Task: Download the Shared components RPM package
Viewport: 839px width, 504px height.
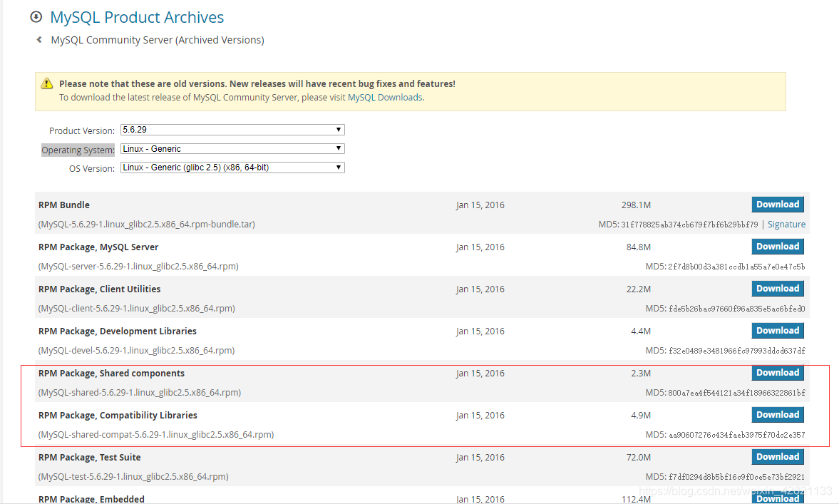Action: [778, 373]
